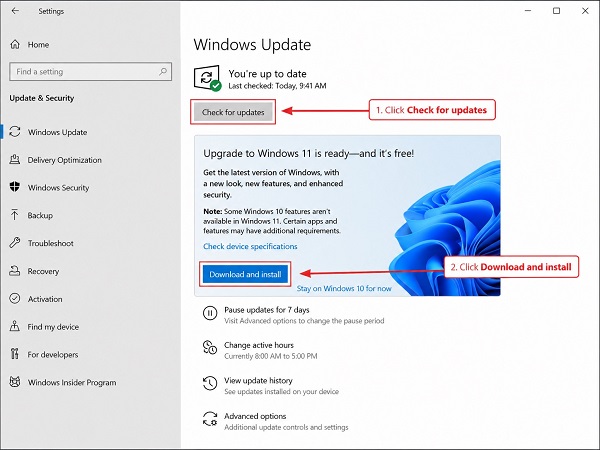Screen dimensions: 600x450
Task: Open Windows Insider Program settings
Action: (x=72, y=382)
